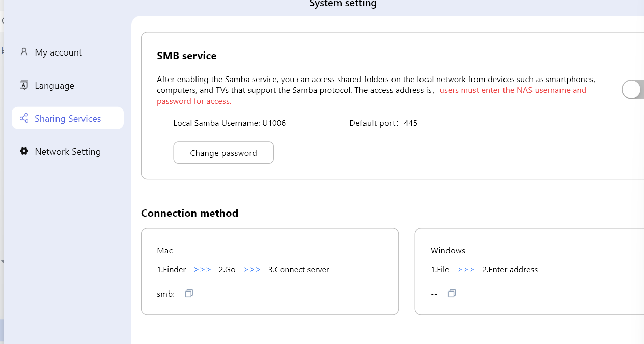This screenshot has height=344, width=644.
Task: Click the Local Samba Username U1006 text
Action: pyautogui.click(x=229, y=123)
